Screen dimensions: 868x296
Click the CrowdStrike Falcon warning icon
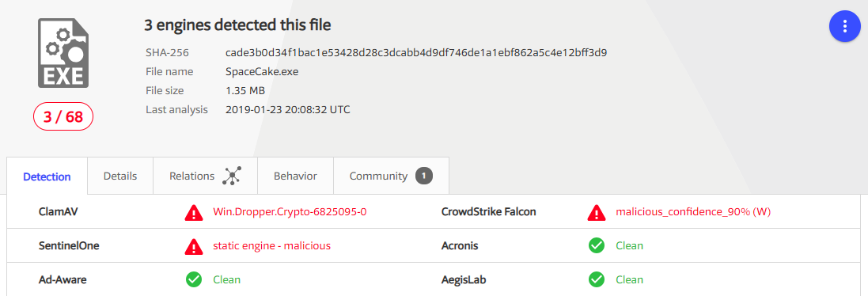click(596, 212)
